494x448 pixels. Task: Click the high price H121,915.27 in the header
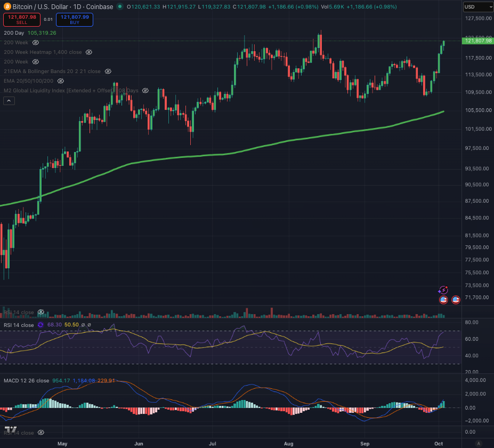coord(179,6)
